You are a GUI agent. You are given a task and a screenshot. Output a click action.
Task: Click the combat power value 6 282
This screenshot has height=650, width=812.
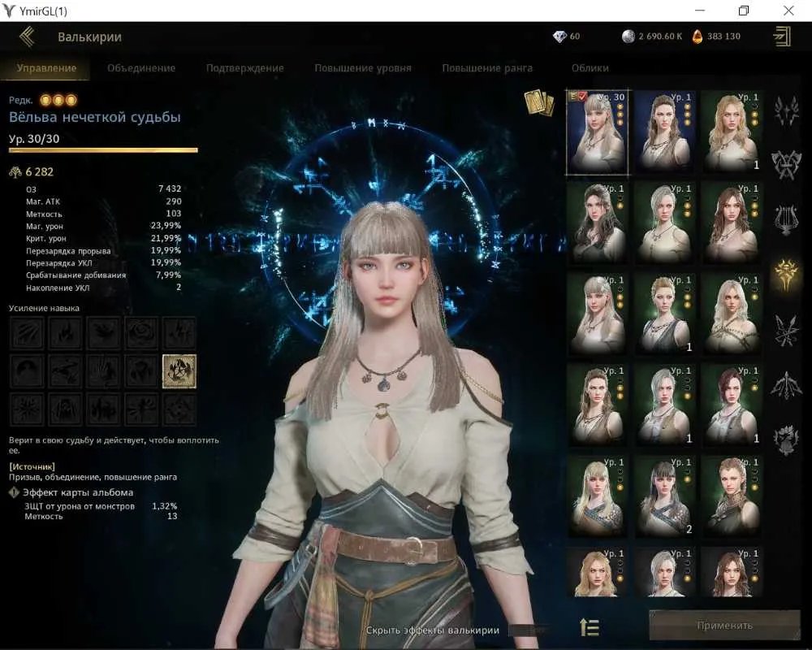point(39,172)
